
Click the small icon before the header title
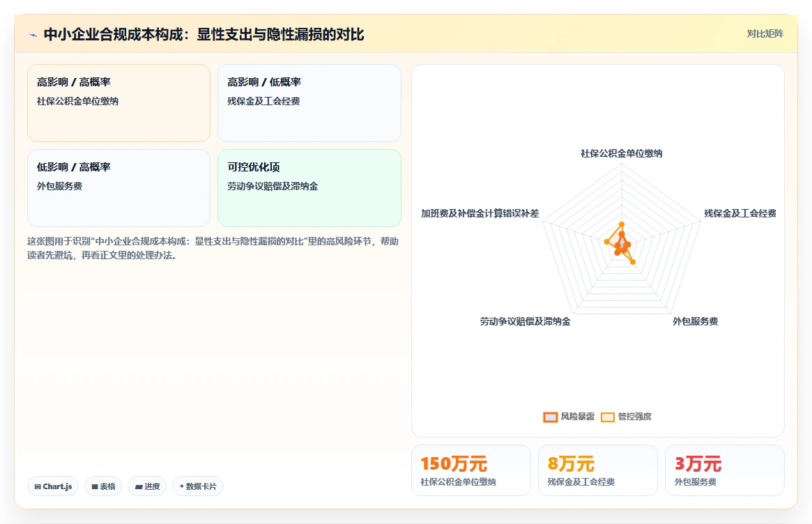click(x=33, y=35)
